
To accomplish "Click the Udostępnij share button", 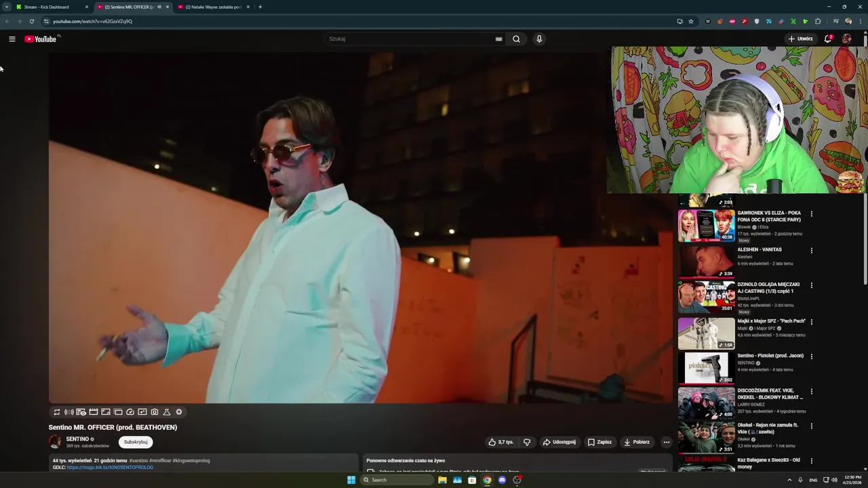I will [559, 442].
